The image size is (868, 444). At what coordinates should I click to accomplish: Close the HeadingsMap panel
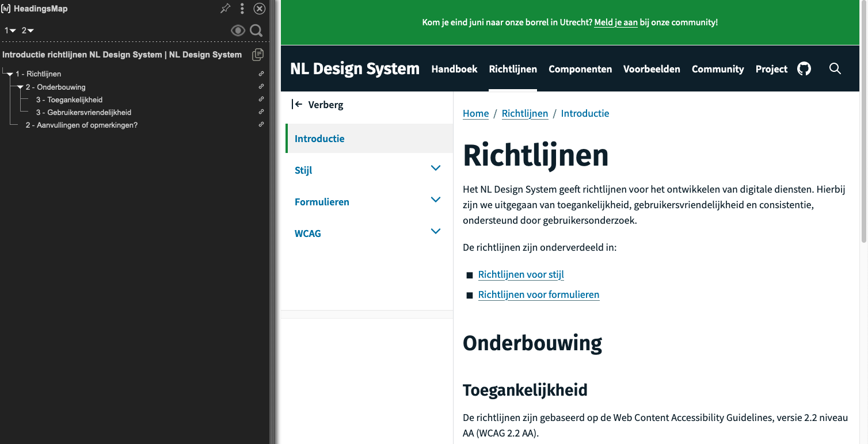260,9
